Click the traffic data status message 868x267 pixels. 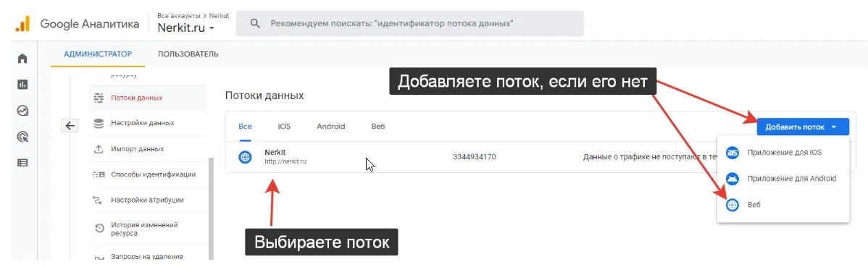click(x=650, y=157)
